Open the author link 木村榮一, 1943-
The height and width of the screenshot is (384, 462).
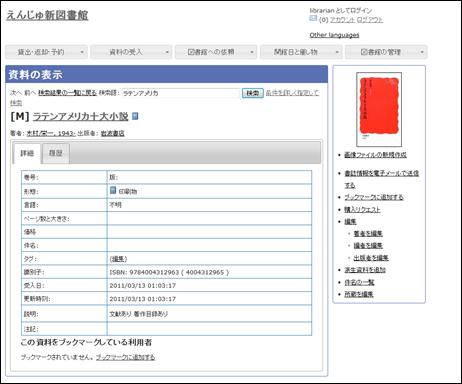51,133
